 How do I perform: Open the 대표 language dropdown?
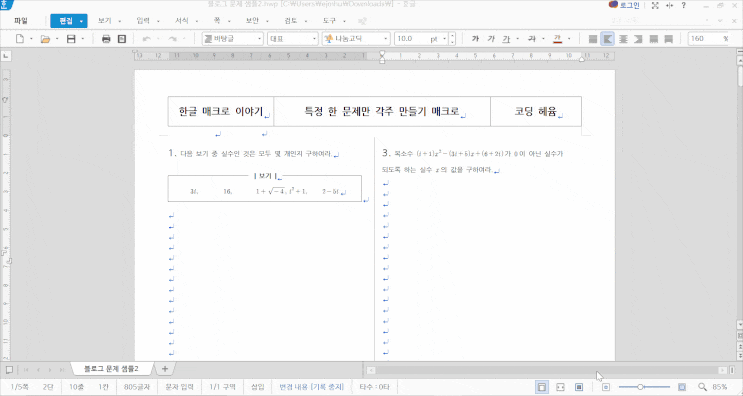tap(292, 39)
